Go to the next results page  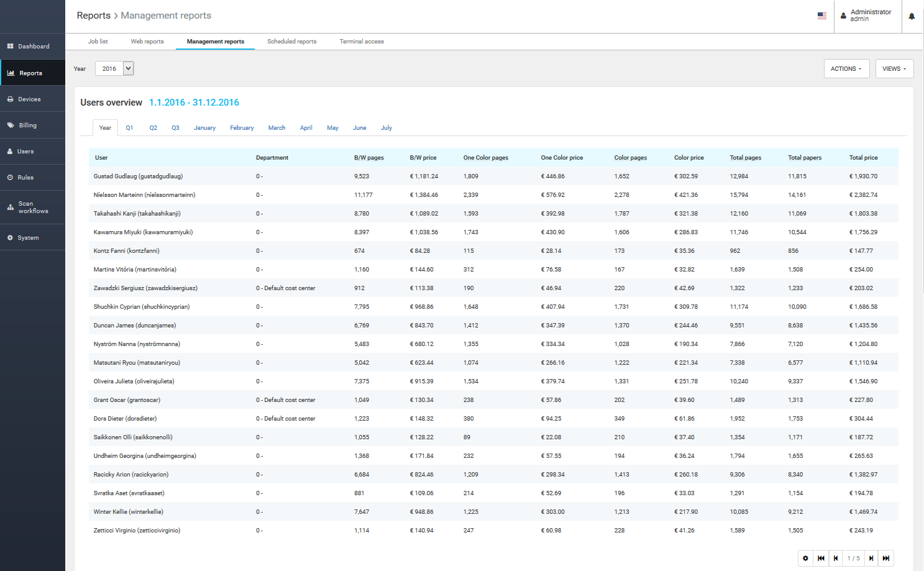pyautogui.click(x=871, y=558)
